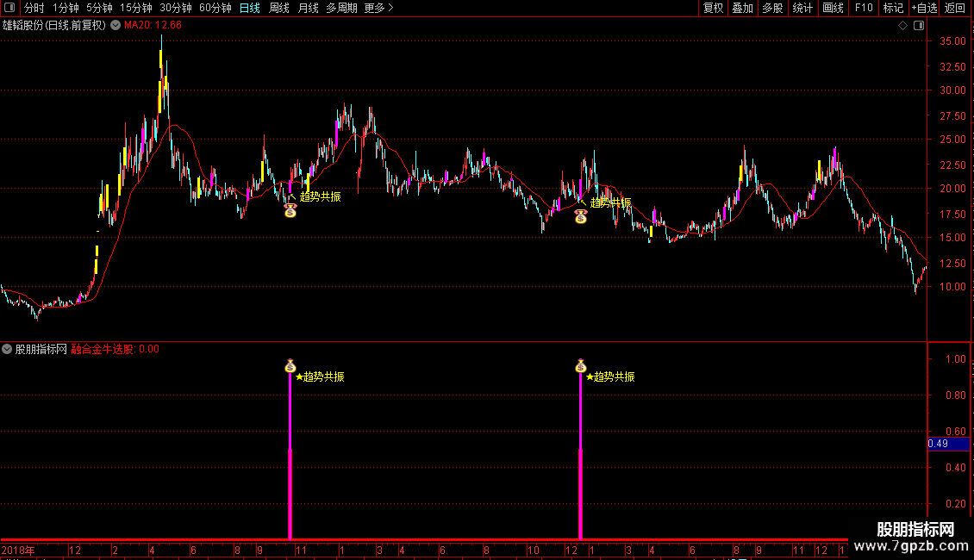
Task: Click second ★趋势共振 label in indicator panel
Action: tap(610, 376)
